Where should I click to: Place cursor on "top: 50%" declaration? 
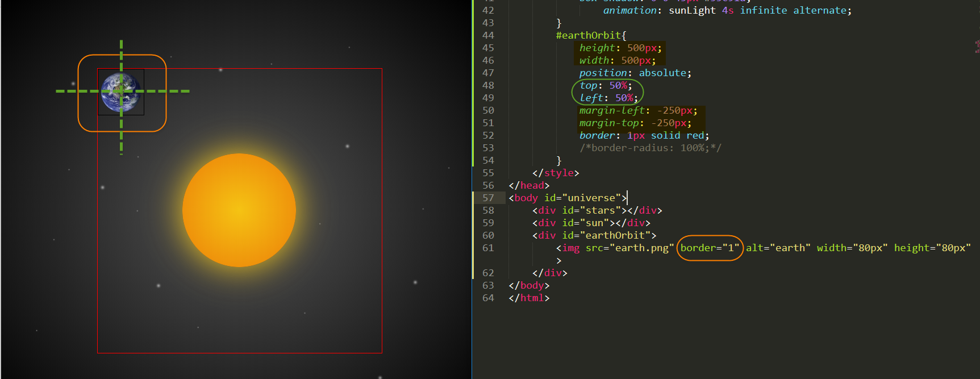[605, 85]
